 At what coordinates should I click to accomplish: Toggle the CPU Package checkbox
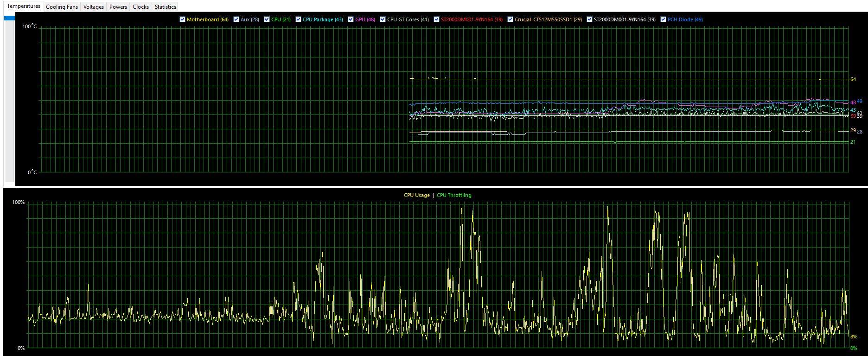(299, 19)
